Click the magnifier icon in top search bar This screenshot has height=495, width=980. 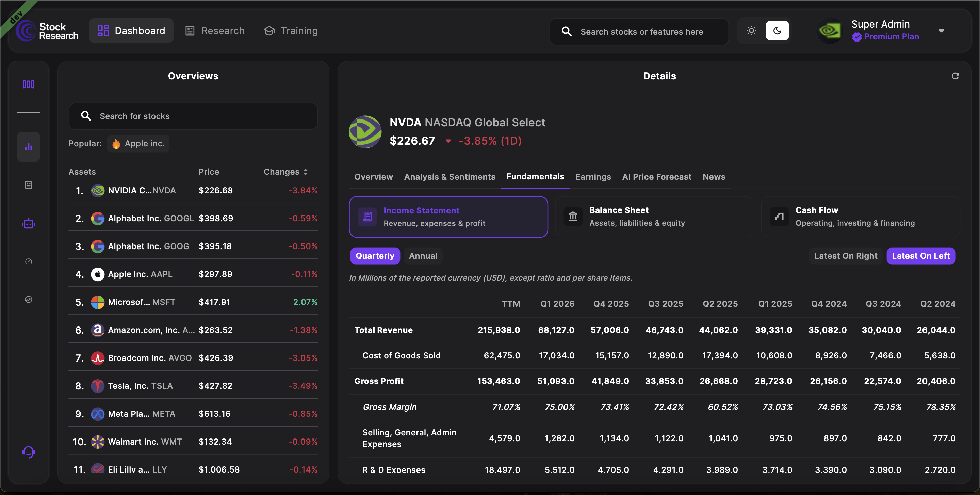tap(567, 32)
